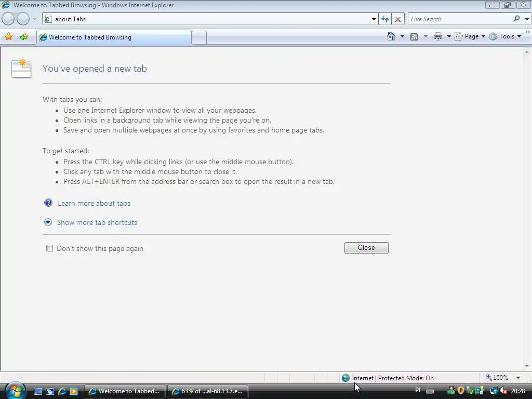This screenshot has width=532, height=399.
Task: Expand the Feeds dropdown arrow
Action: pyautogui.click(x=425, y=36)
